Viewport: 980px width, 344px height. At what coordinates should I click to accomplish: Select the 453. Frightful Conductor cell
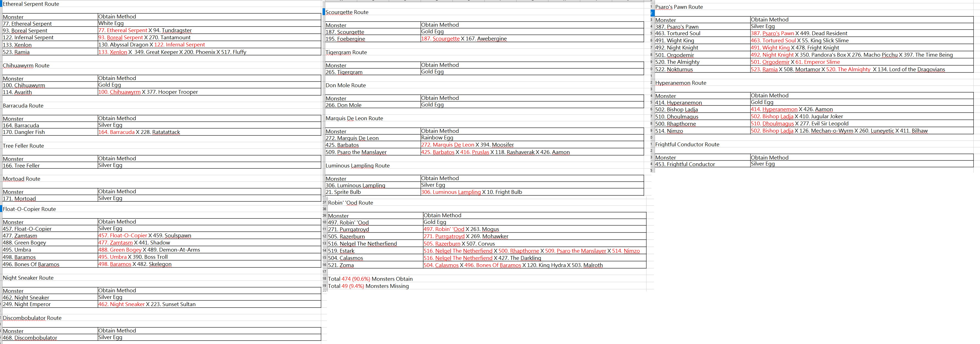click(x=685, y=164)
